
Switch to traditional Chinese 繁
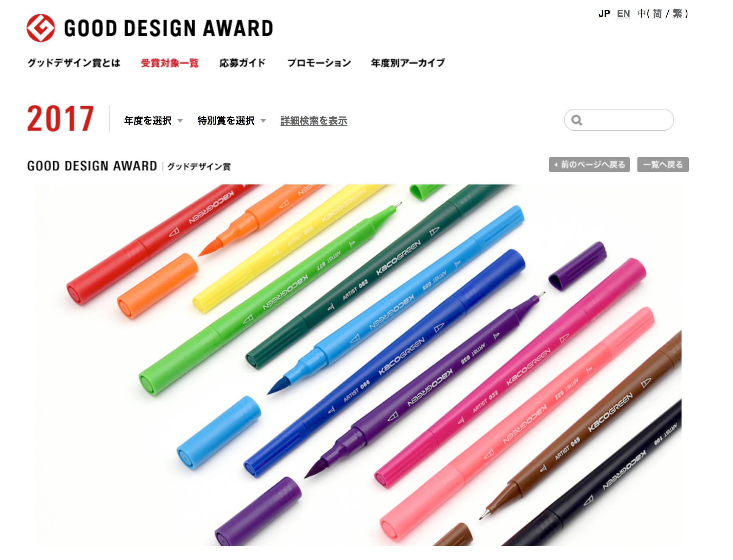677,14
